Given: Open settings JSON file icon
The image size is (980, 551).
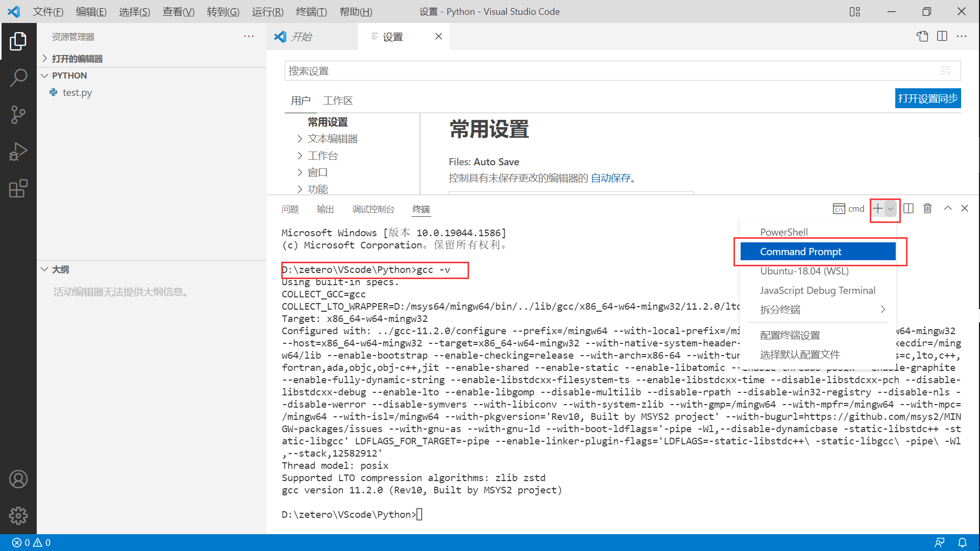Looking at the screenshot, I should click(x=922, y=36).
